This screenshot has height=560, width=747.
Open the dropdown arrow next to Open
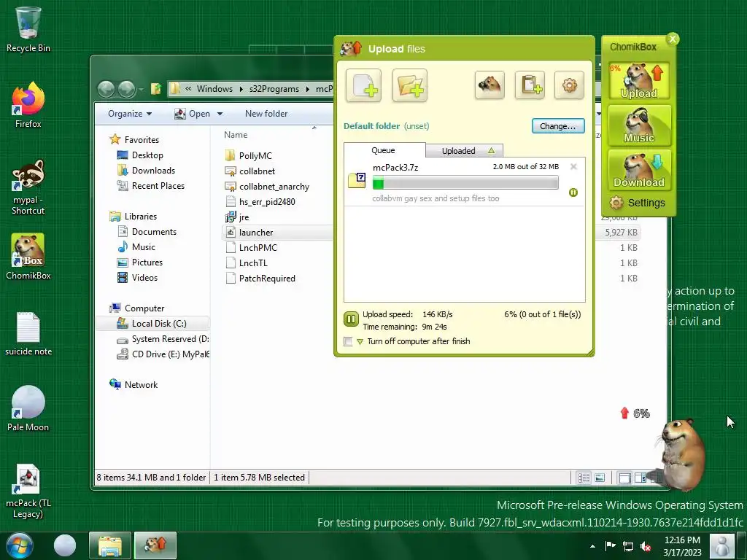click(x=220, y=114)
